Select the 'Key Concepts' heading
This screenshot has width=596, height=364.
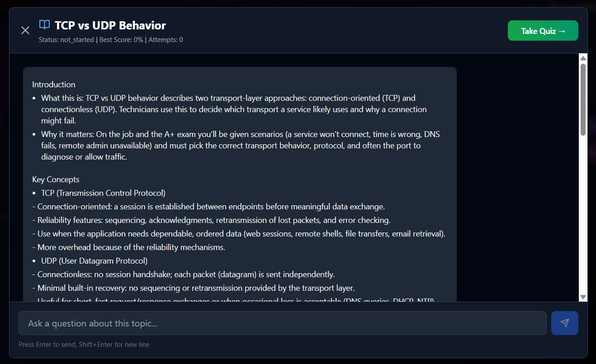click(56, 180)
